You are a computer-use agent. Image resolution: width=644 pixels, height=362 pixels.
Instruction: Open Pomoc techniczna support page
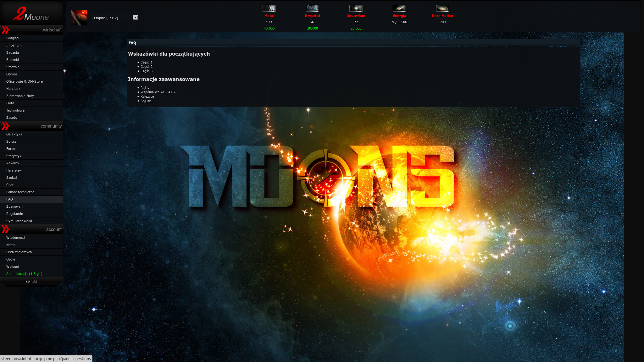(x=31, y=192)
